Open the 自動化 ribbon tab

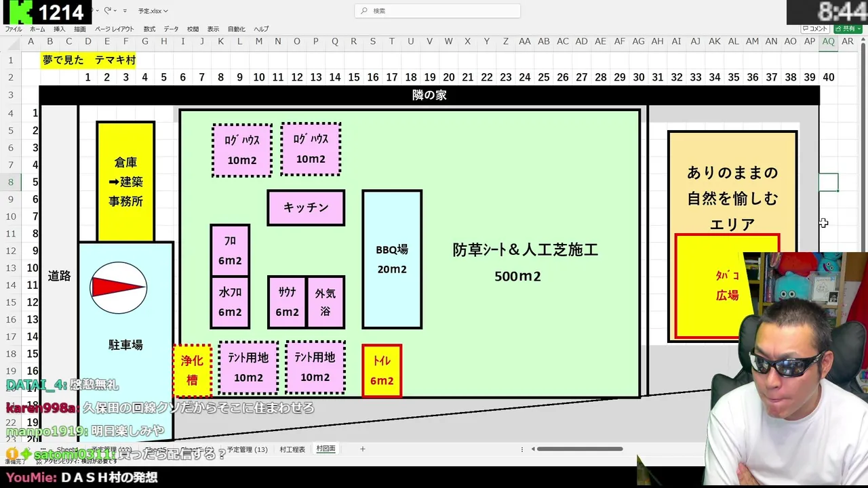[x=237, y=29]
